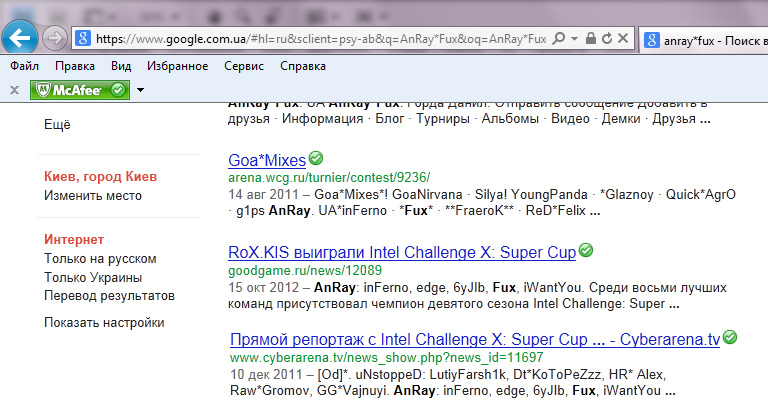Click Киев, город Киев location text
This screenshot has width=768, height=408.
100,176
